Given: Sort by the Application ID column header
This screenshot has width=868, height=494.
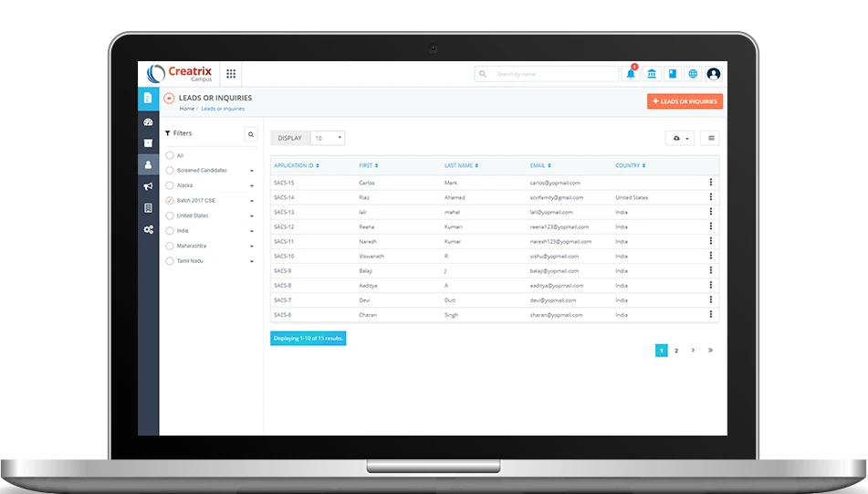Looking at the screenshot, I should tap(297, 165).
